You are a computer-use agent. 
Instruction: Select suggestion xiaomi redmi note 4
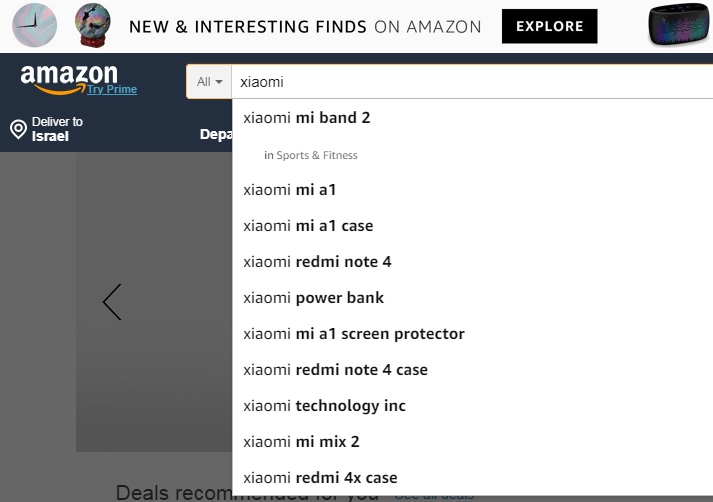(x=317, y=262)
